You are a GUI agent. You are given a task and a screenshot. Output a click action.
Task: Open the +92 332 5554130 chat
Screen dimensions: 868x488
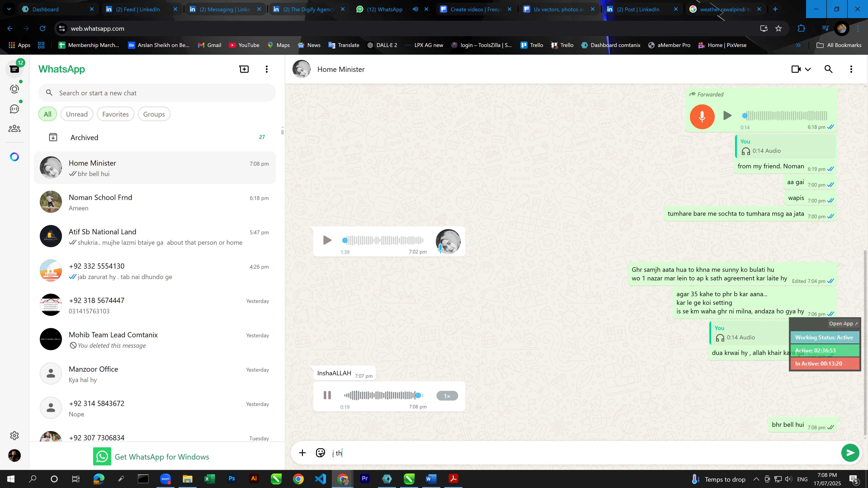155,271
